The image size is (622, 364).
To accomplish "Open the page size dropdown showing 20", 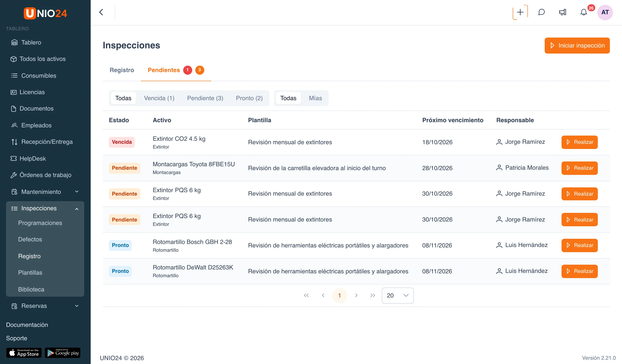I will click(x=398, y=295).
